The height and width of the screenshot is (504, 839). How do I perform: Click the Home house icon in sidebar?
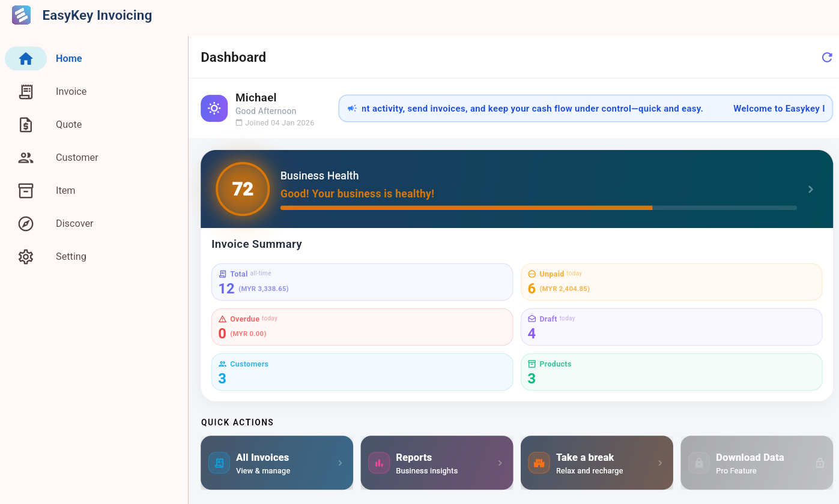[x=26, y=58]
